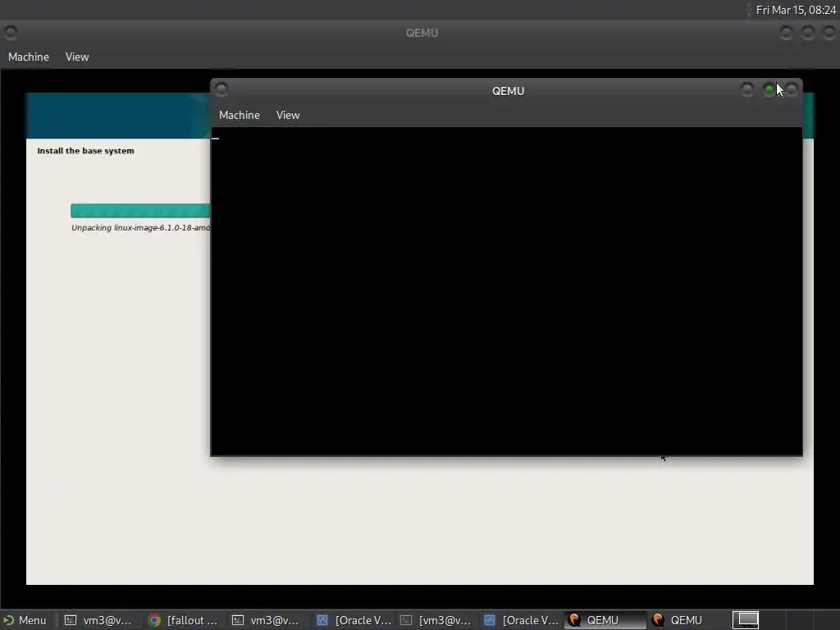Screen dimensions: 840x630
Task: Click the 'Install the base system' heading
Action: pyautogui.click(x=85, y=151)
